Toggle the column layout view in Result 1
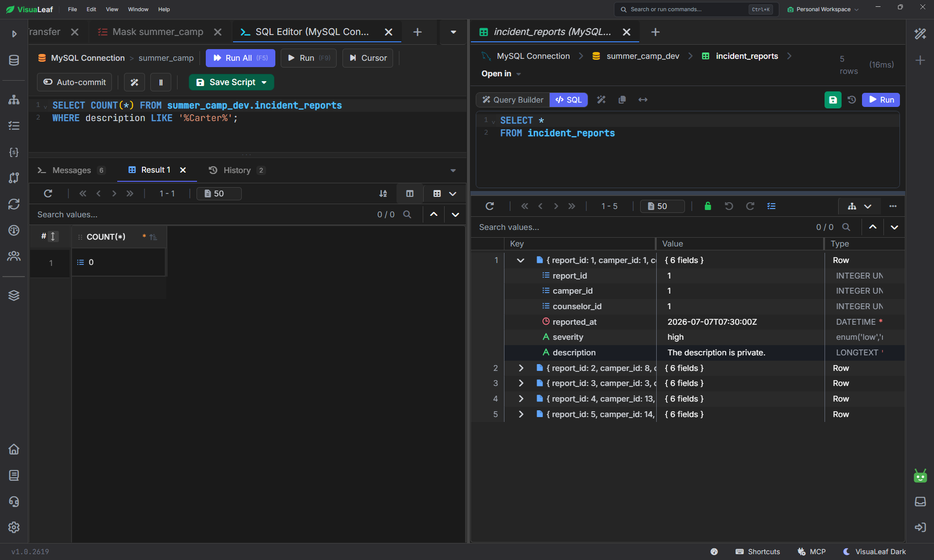The height and width of the screenshot is (560, 934). point(410,193)
